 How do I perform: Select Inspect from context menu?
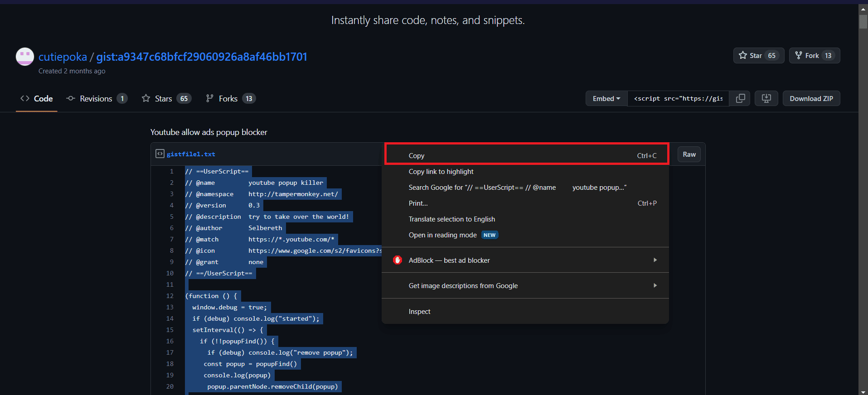525,312
